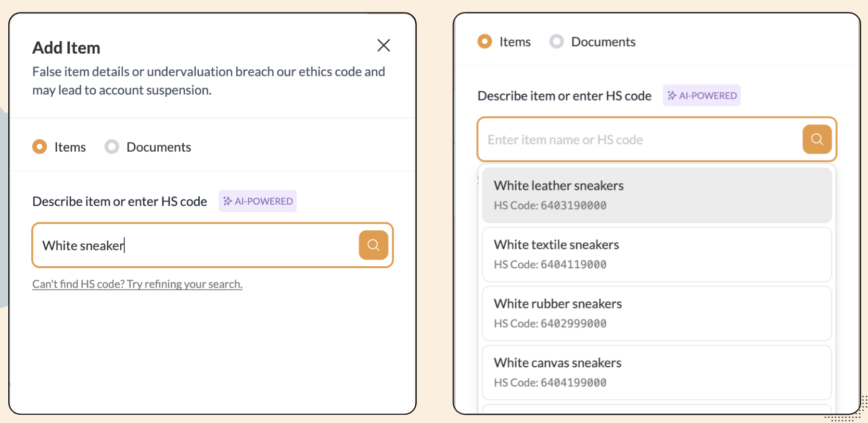
Task: Select Items radio in the right panel
Action: [485, 42]
